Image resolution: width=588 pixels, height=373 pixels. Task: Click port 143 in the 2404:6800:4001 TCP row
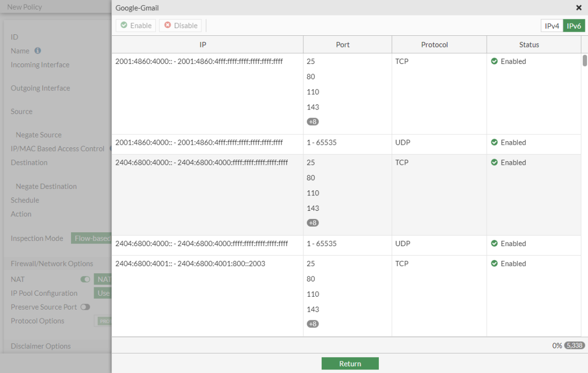point(313,309)
